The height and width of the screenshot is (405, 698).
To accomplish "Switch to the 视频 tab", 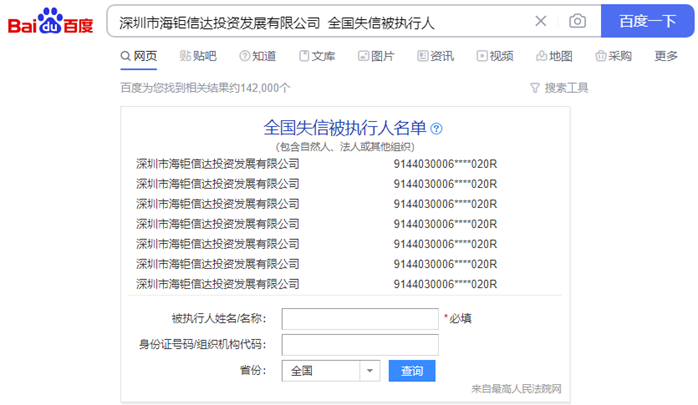I will (x=495, y=56).
